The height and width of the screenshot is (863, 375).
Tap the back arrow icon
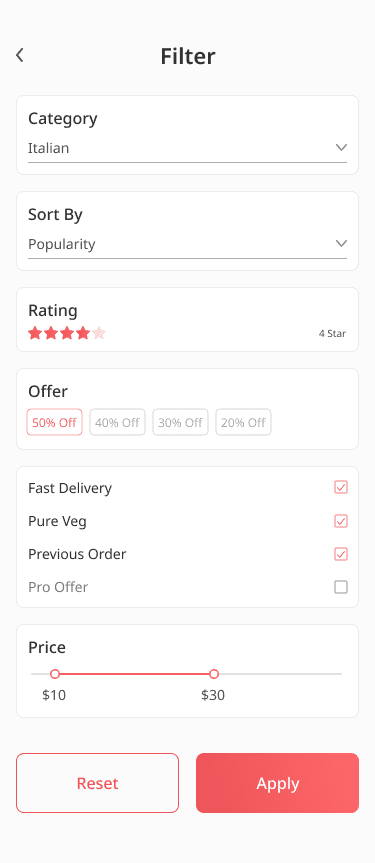[20, 55]
